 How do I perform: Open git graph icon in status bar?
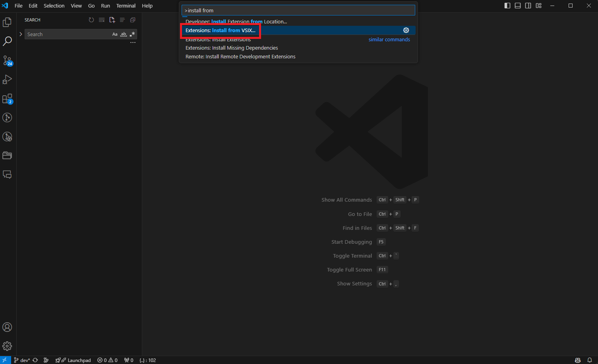[x=46, y=360]
